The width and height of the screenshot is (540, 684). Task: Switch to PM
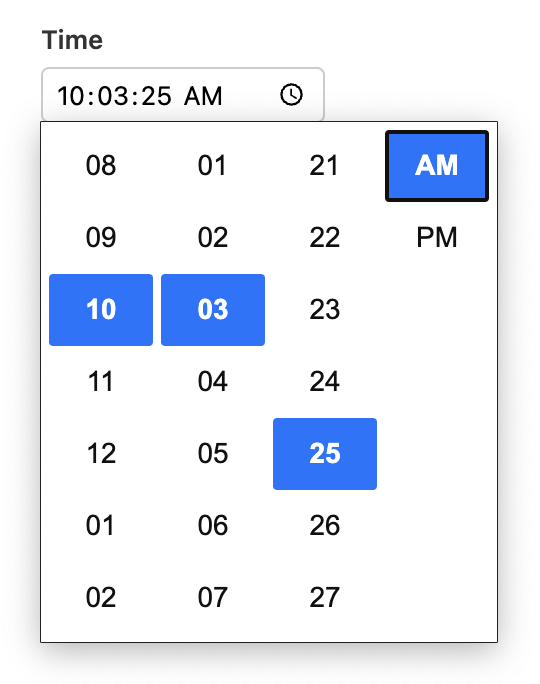(x=437, y=238)
